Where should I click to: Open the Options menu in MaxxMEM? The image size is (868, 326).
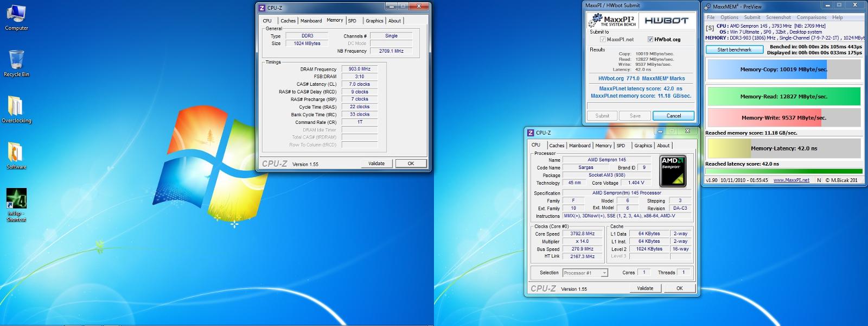click(729, 17)
